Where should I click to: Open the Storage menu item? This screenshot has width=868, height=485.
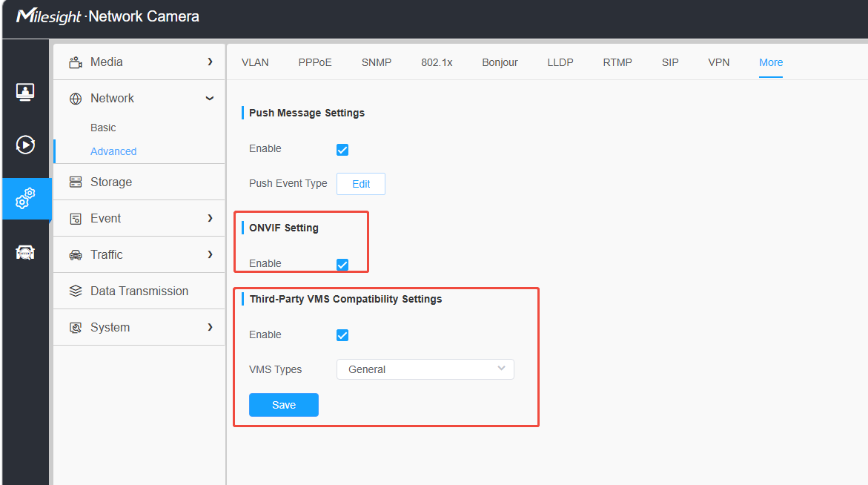pyautogui.click(x=139, y=182)
